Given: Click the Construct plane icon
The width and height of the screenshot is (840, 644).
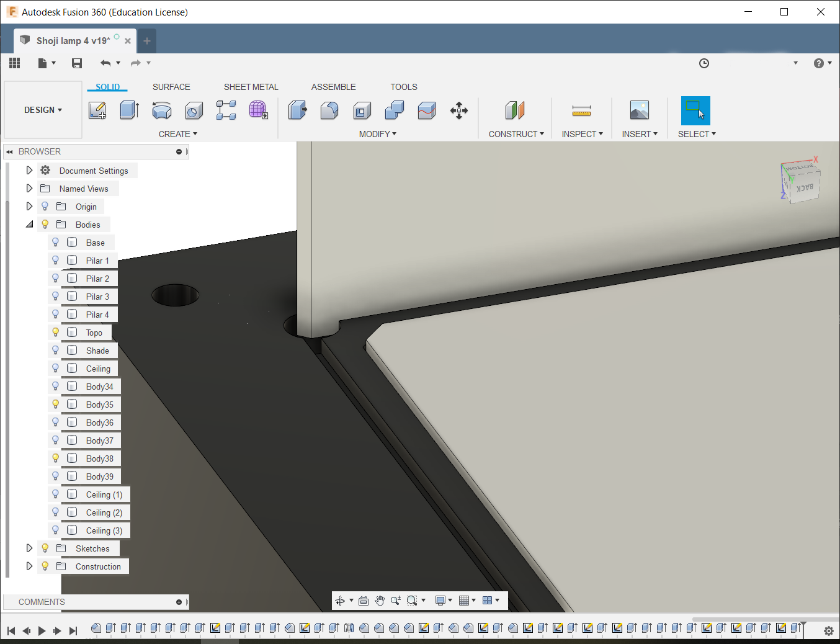Looking at the screenshot, I should click(x=515, y=110).
